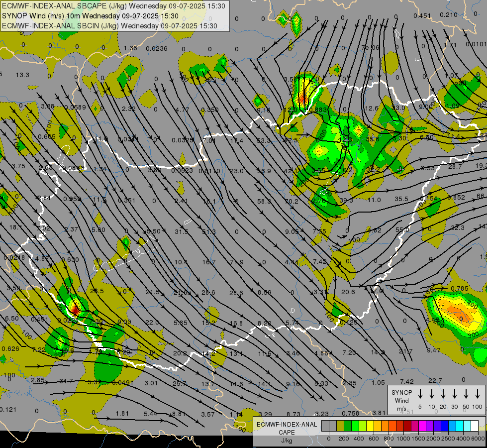Image resolution: width=487 pixels, height=448 pixels.
Task: Click the 20 m/s wind arrow in legend
Action: tap(443, 393)
